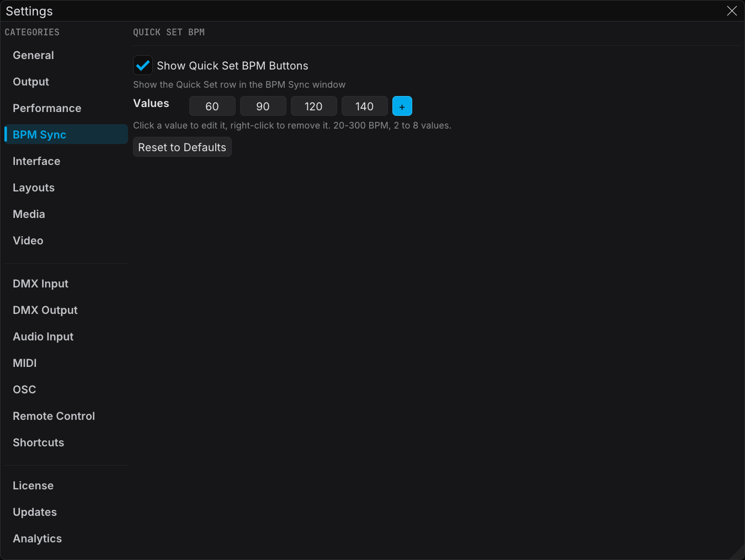Open Layouts settings
The width and height of the screenshot is (745, 560).
click(66, 188)
